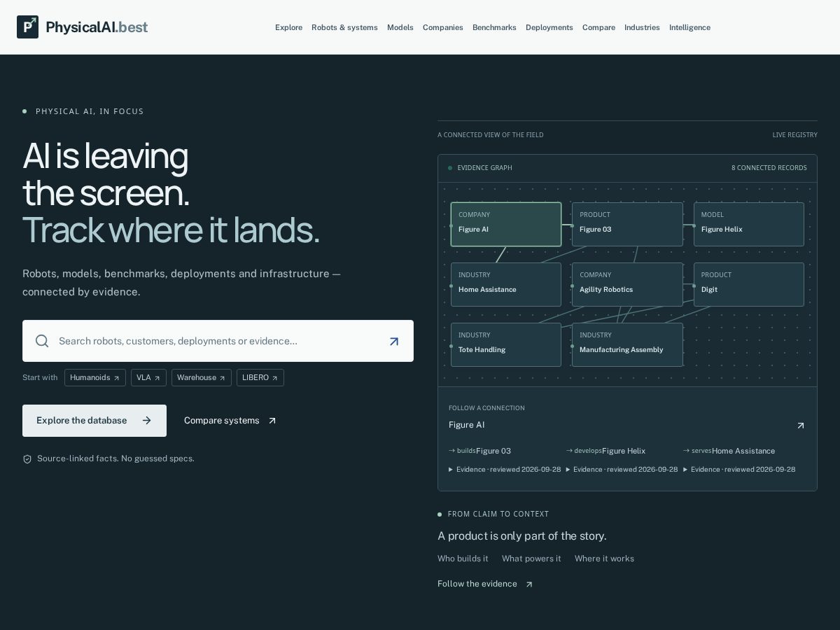Select the Figure 03 product node
The image size is (840, 630).
click(x=627, y=224)
